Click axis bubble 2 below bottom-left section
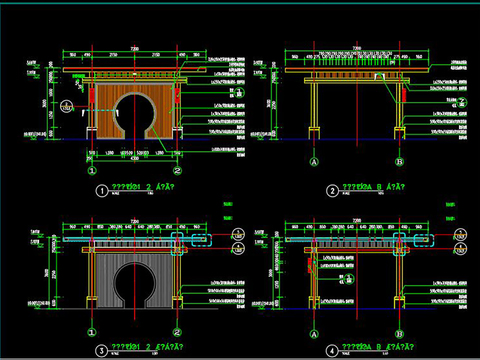The image size is (480, 360). tap(177, 332)
